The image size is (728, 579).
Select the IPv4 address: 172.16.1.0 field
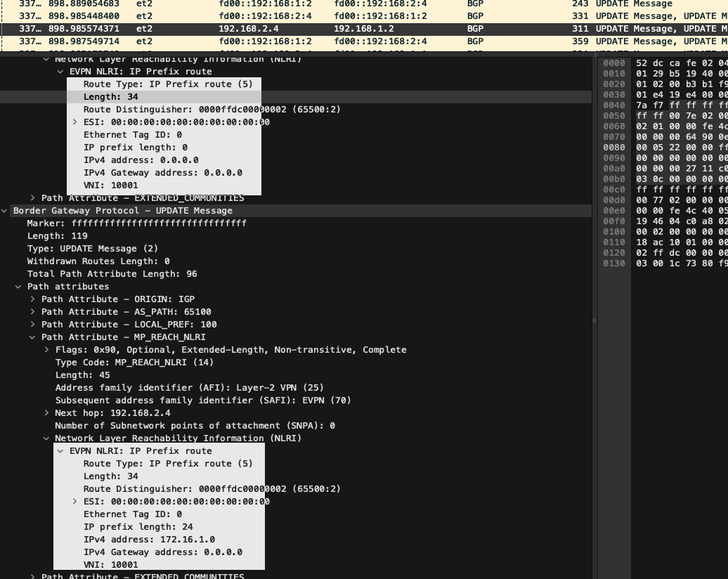(149, 540)
